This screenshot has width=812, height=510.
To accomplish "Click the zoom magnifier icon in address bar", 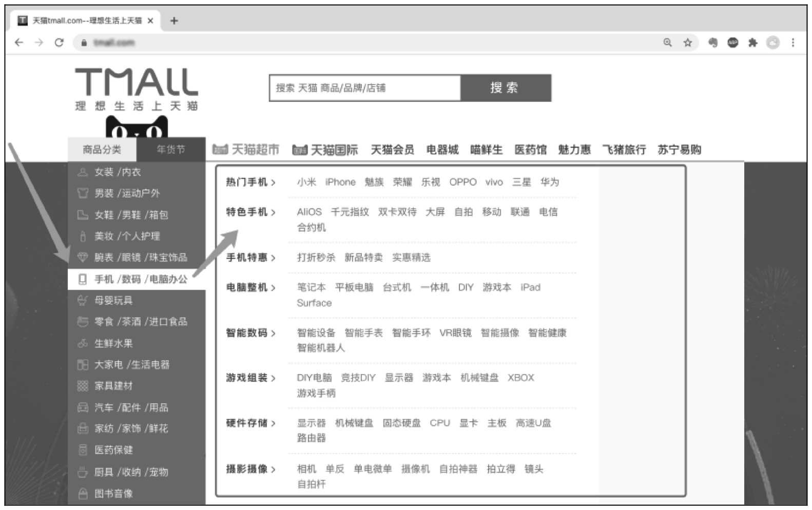I will 667,43.
